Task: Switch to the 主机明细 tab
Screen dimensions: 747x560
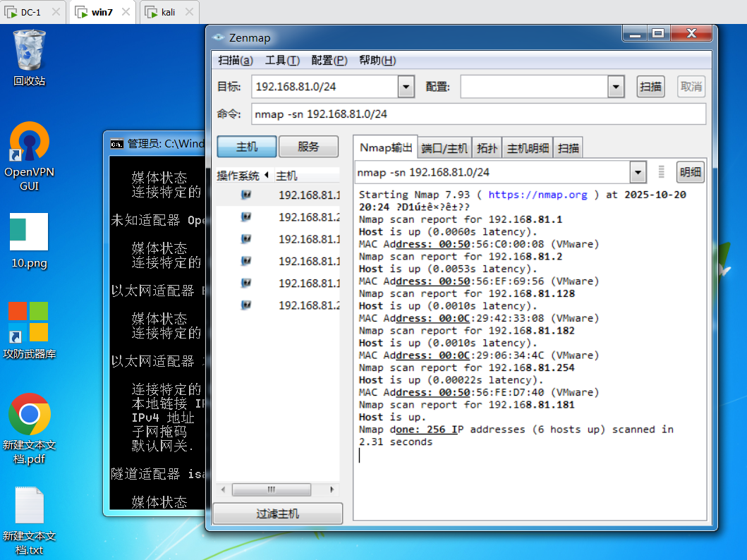Action: point(528,149)
